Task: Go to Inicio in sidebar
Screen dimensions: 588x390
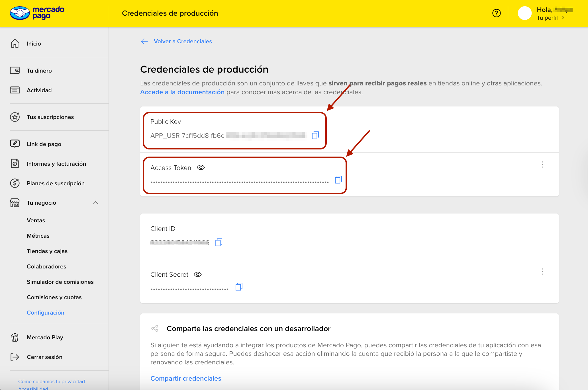Action: 34,44
